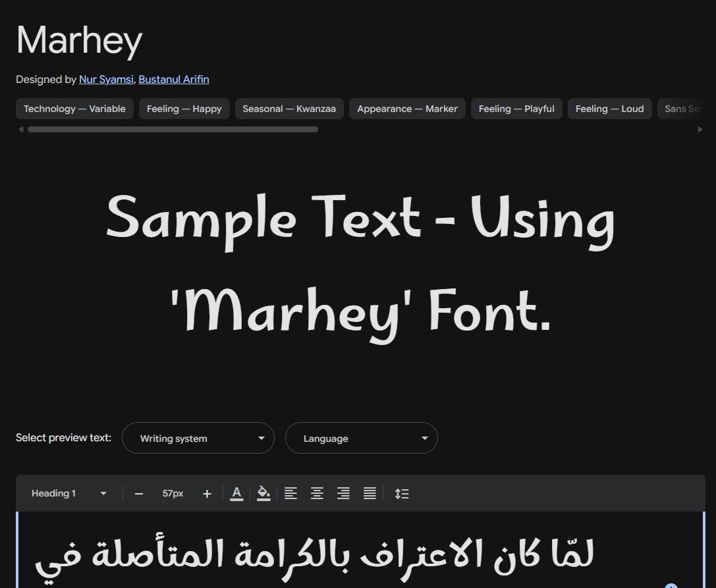
Task: Increase font size with plus icon
Action: [x=207, y=493]
